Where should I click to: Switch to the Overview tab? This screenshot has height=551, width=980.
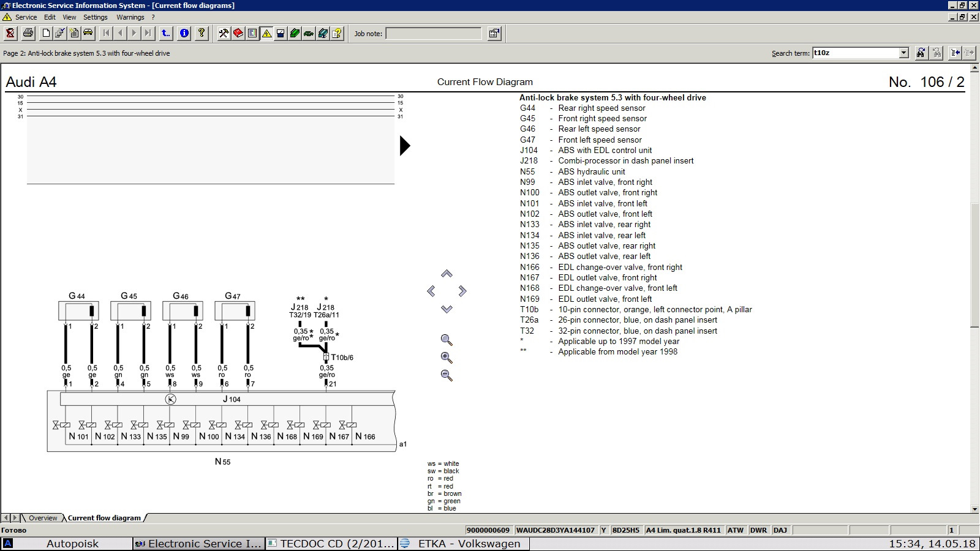[x=43, y=518]
